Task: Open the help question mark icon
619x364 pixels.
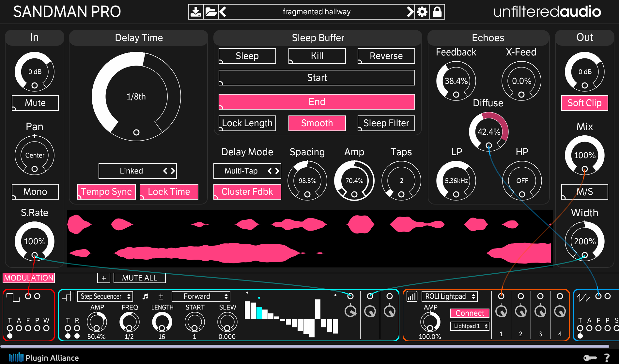Action: tap(607, 358)
